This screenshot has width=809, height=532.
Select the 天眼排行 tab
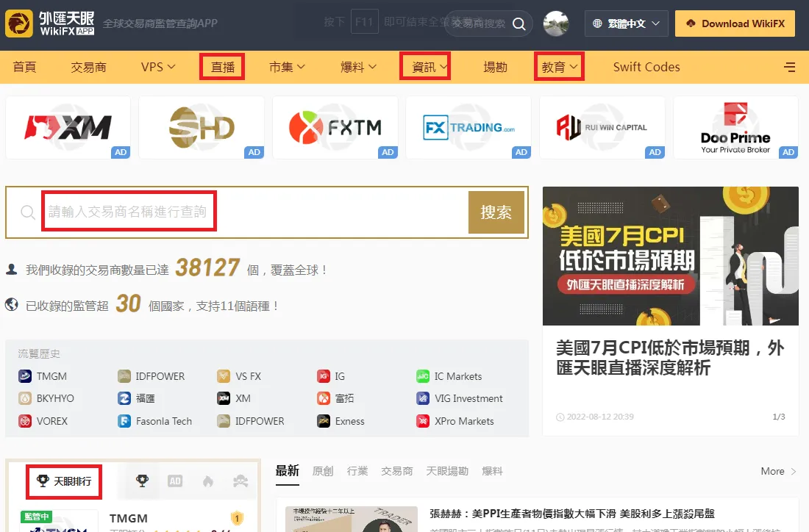pos(64,481)
